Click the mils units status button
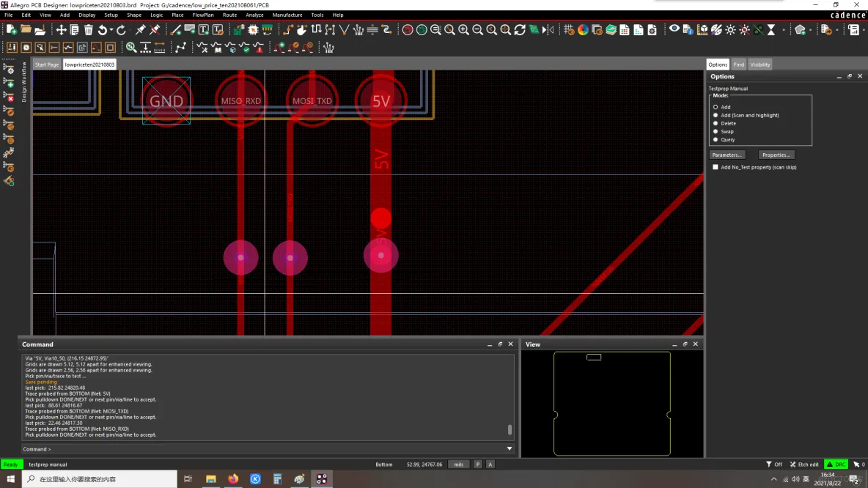Image resolution: width=868 pixels, height=488 pixels. pos(458,465)
